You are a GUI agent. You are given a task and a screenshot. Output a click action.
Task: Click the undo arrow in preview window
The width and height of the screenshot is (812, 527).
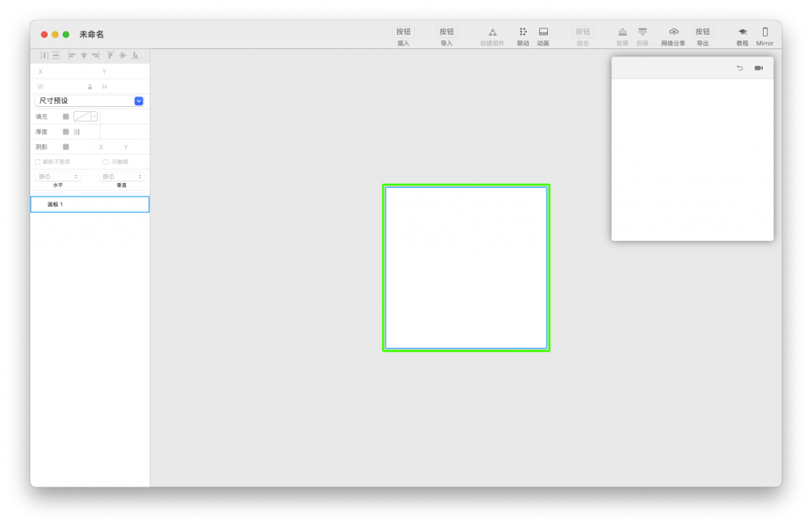click(x=740, y=68)
